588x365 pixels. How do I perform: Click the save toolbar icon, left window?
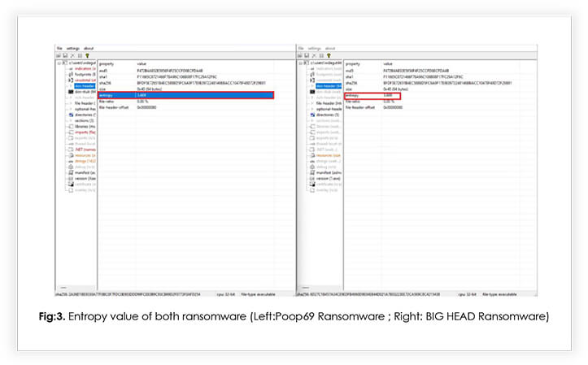pyautogui.click(x=65, y=55)
